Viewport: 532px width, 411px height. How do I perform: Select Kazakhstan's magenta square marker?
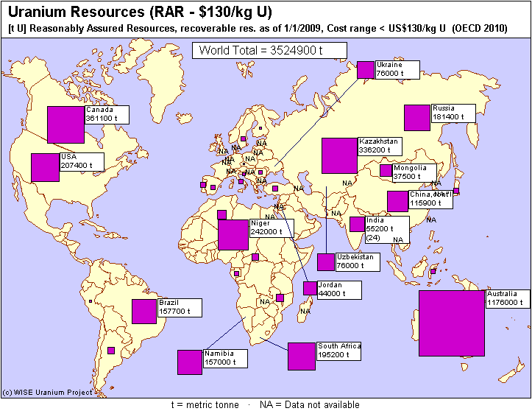click(339, 155)
